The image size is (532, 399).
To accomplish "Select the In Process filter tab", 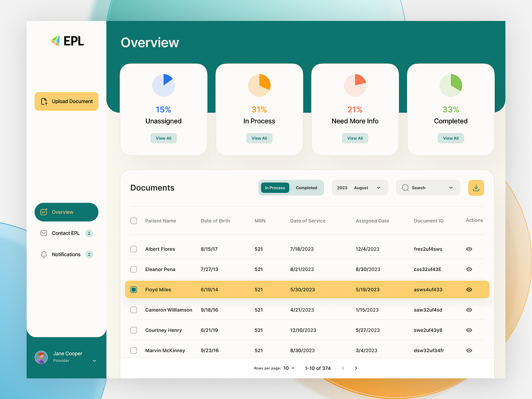I will point(275,188).
